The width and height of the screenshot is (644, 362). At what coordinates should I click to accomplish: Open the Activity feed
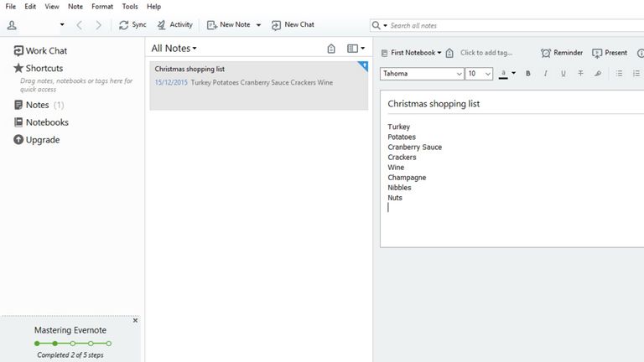point(174,25)
